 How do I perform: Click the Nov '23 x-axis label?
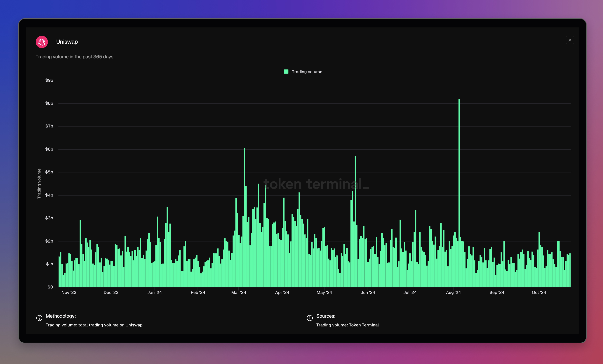69,293
